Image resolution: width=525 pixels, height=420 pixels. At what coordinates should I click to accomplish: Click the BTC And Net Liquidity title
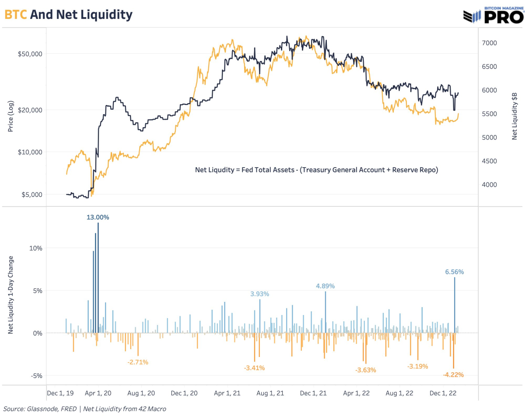tap(68, 14)
